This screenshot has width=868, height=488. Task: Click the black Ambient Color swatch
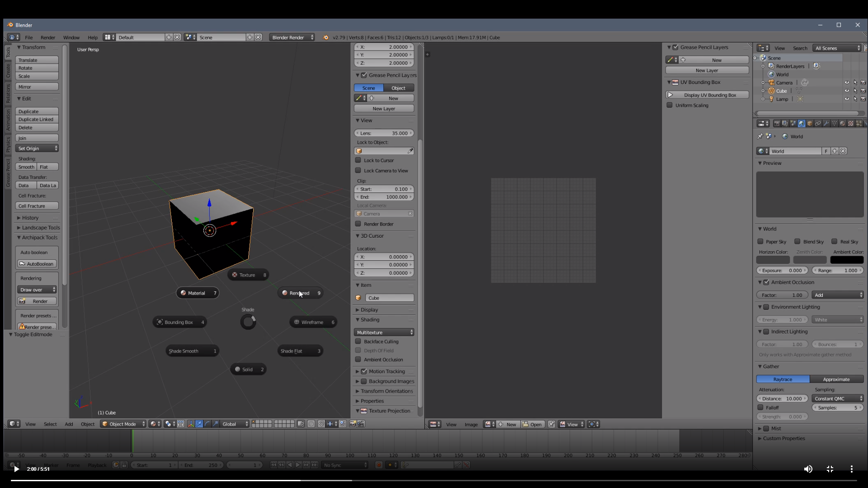846,260
